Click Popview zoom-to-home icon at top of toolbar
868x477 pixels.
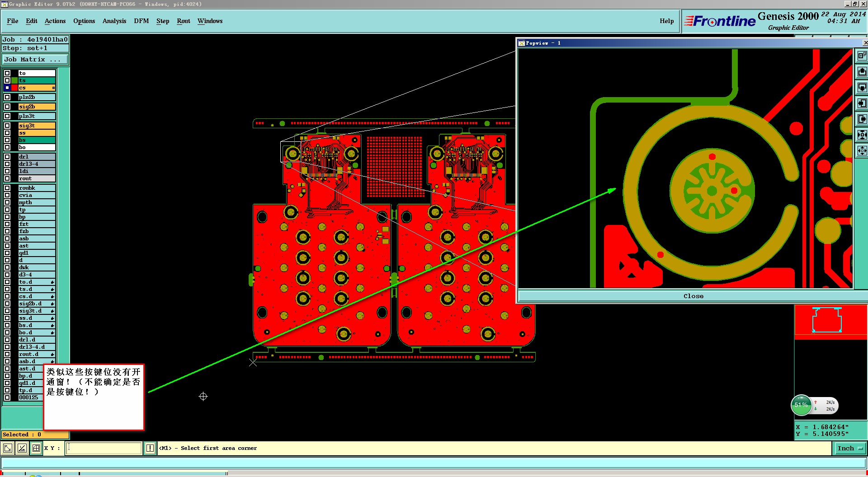(862, 56)
